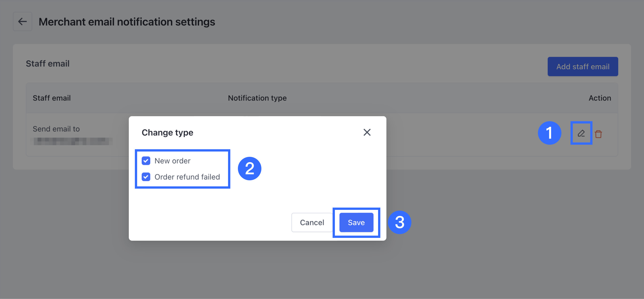Click the pencil edit icon for staff email

(581, 133)
